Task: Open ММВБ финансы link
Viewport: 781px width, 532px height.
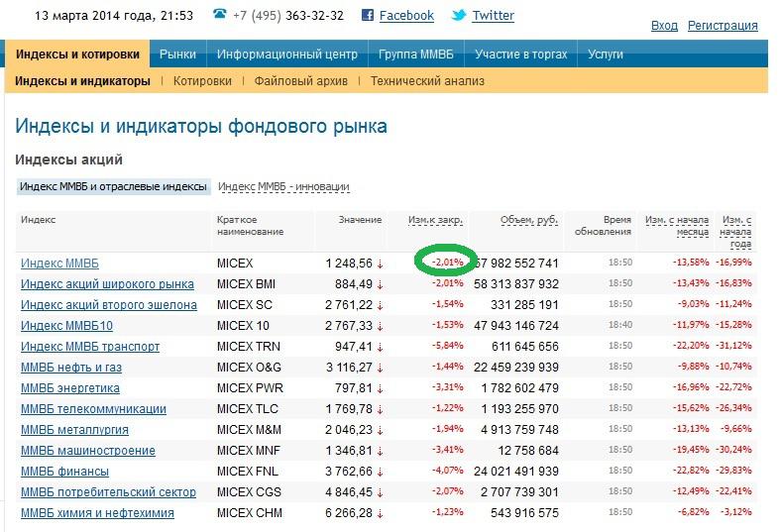Action: click(64, 472)
